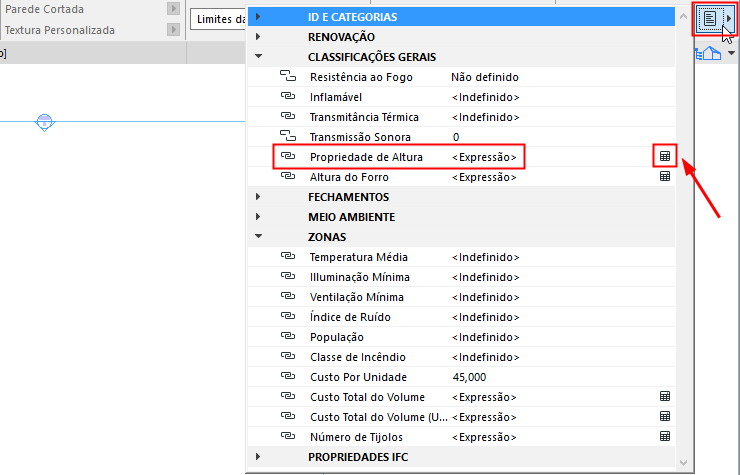Click link icon beside Transmissão Sonora
The height and width of the screenshot is (475, 740).
(288, 136)
